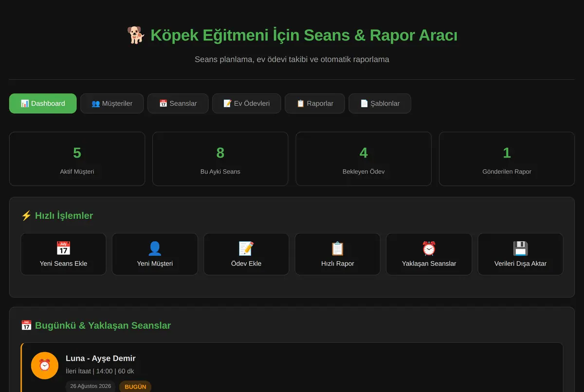Viewport: 584px width, 392px height.
Task: Click the '26 Ağustos 2026' date badge
Action: 91,386
